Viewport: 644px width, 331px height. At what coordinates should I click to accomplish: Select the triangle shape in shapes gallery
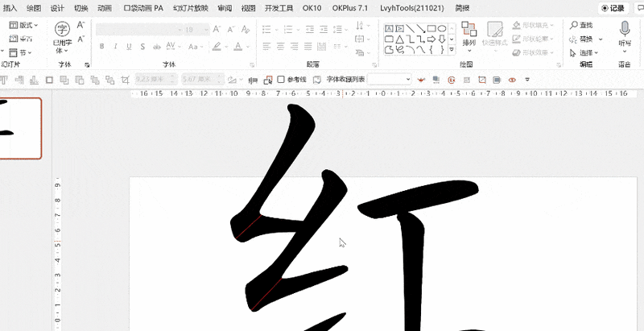click(x=400, y=38)
